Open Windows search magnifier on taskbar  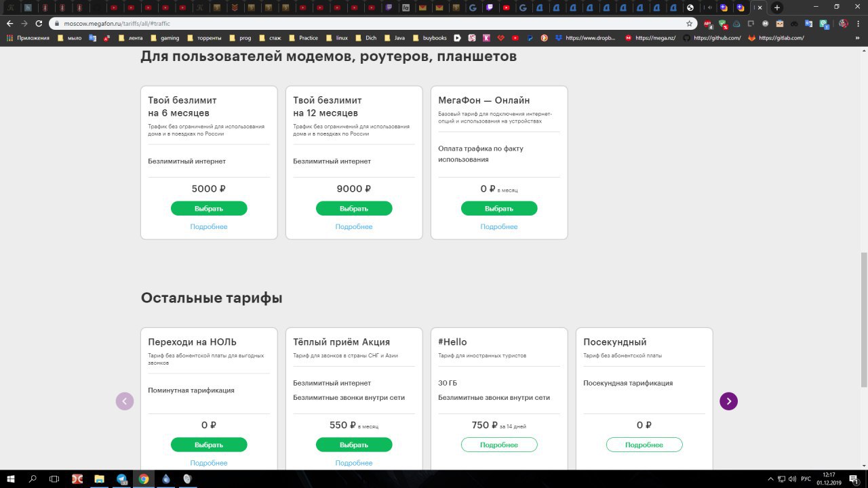pyautogui.click(x=33, y=479)
